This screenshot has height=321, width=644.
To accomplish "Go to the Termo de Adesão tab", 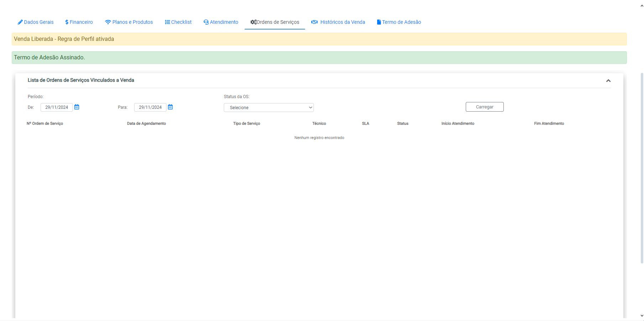I will pyautogui.click(x=401, y=22).
